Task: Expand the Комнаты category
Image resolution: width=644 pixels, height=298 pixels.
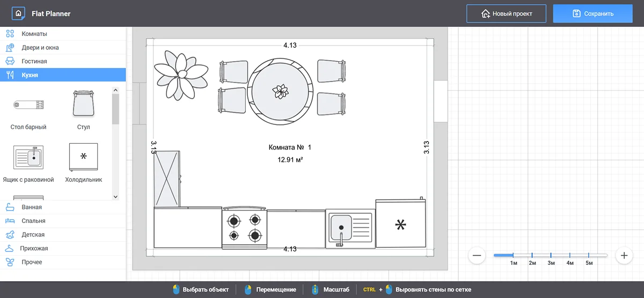Action: tap(34, 34)
